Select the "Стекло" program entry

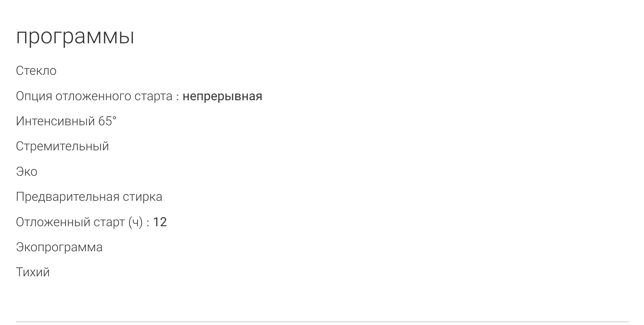click(36, 71)
